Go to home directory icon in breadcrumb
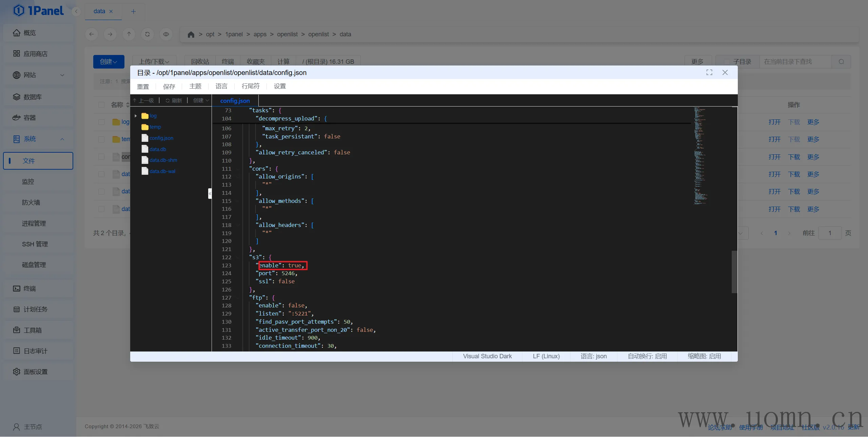Image resolution: width=868 pixels, height=437 pixels. coord(191,35)
